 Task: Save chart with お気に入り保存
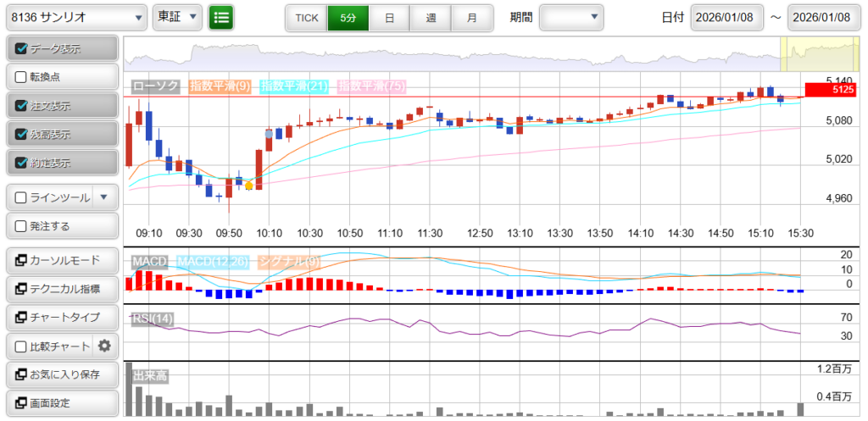point(61,374)
